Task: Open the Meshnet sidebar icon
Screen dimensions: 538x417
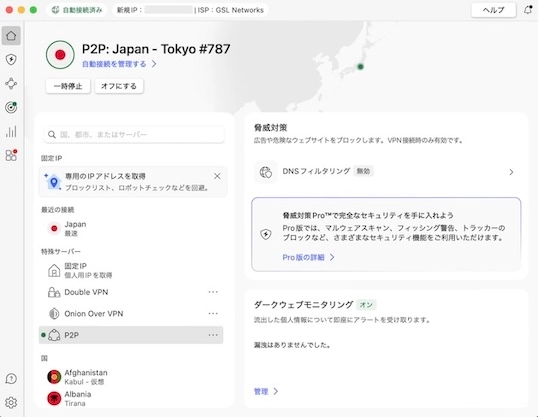Action: click(x=11, y=83)
